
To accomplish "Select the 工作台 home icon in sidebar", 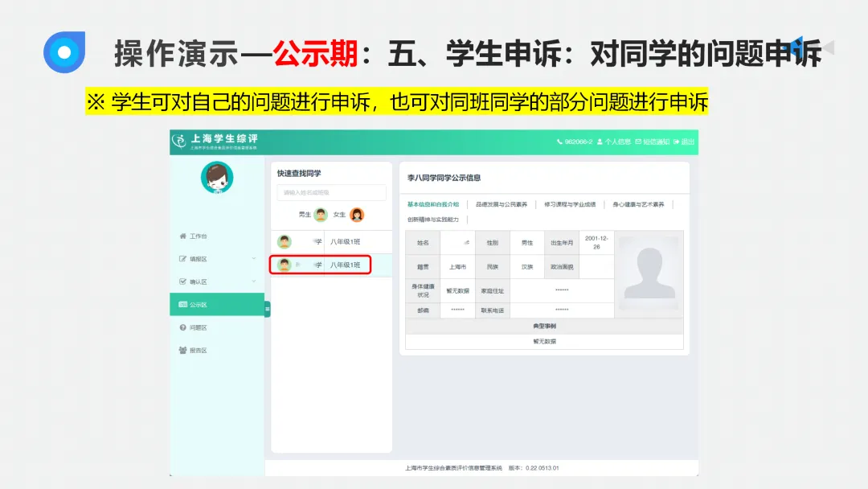I will [182, 235].
